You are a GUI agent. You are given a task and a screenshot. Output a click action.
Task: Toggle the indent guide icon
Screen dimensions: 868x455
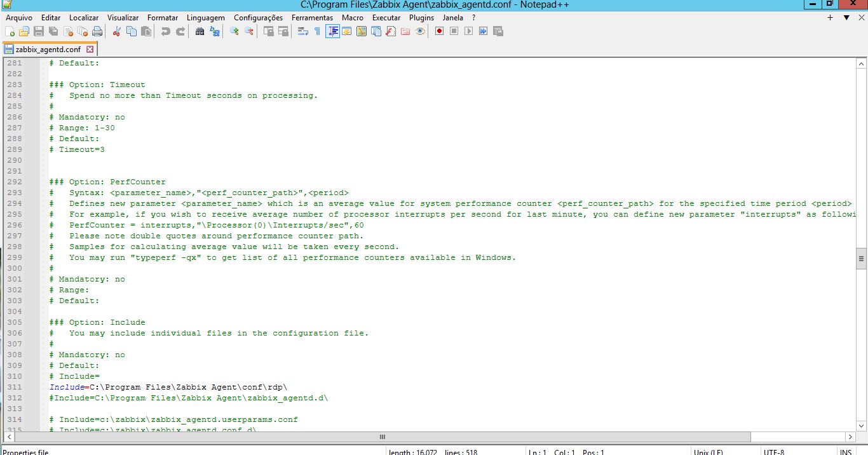(332, 31)
